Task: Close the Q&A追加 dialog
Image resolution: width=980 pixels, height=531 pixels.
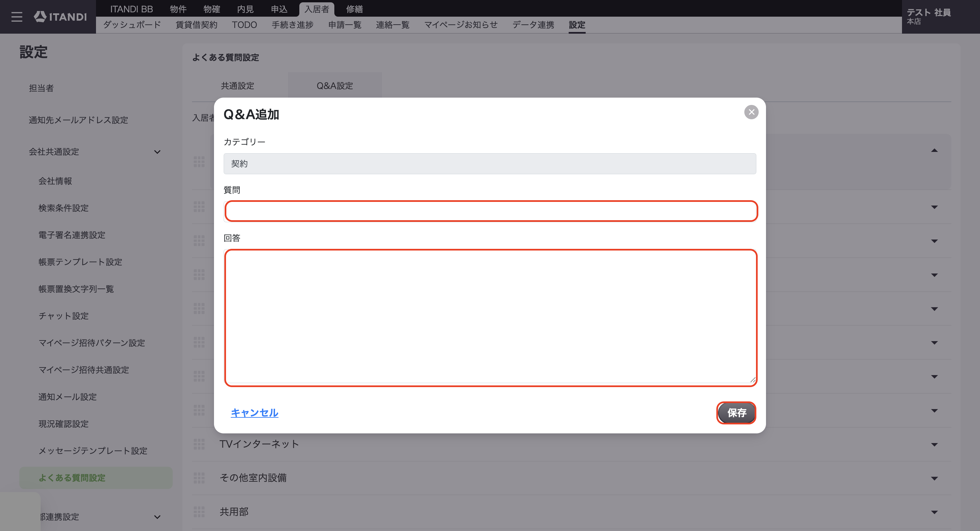Action: [x=751, y=112]
